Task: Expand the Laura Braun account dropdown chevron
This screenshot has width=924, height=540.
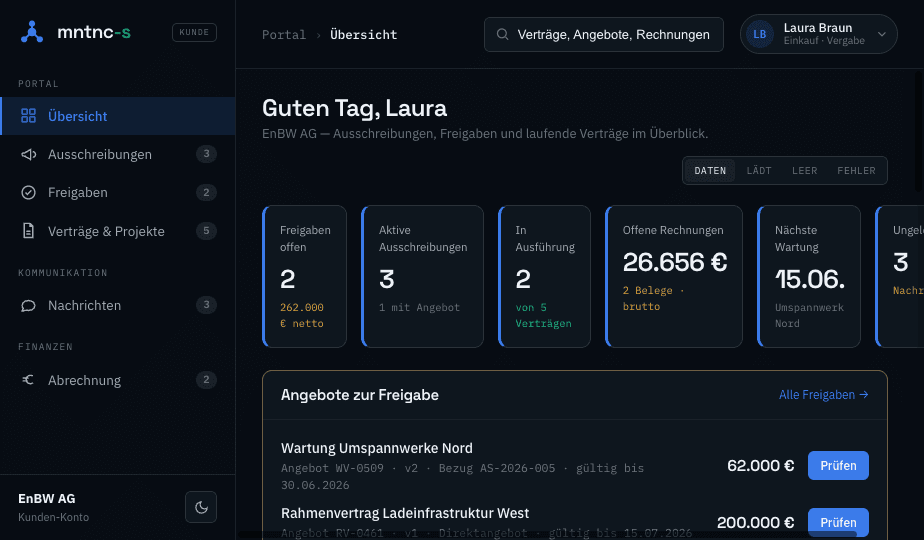Action: (882, 34)
